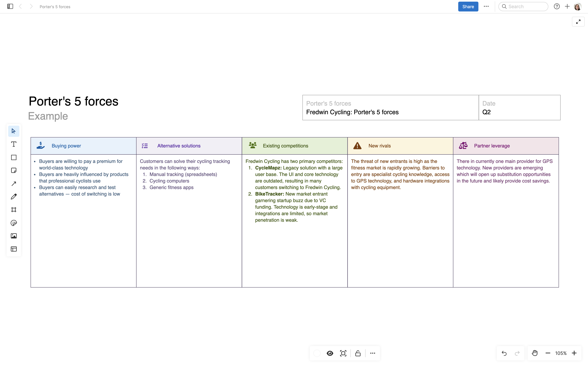Open the Templates tool
The width and height of the screenshot is (588, 367).
pos(14,249)
